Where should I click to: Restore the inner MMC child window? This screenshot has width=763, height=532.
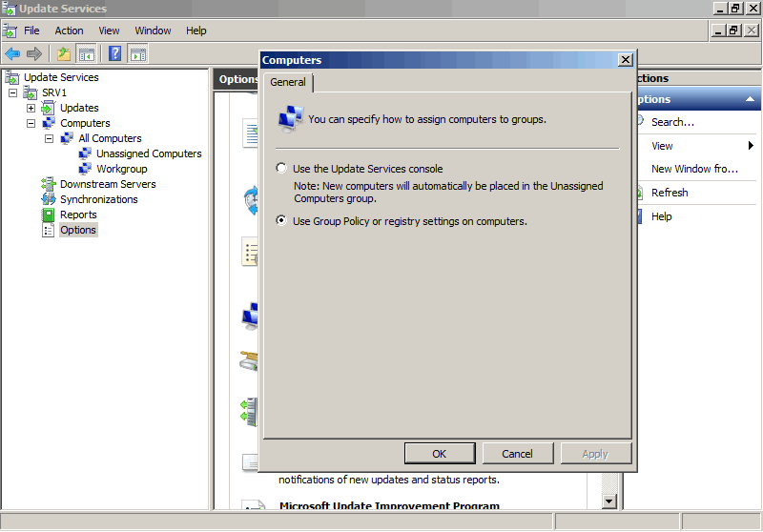[x=733, y=31]
